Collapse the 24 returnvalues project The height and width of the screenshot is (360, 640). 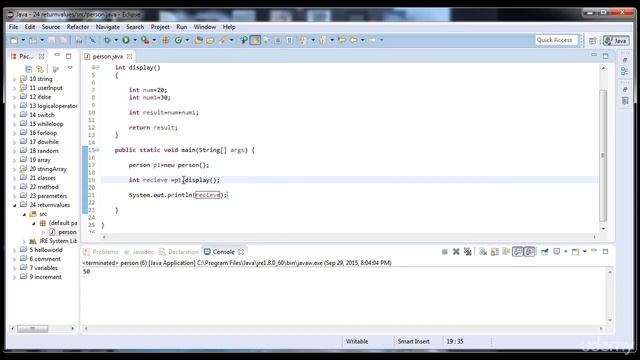pos(15,205)
